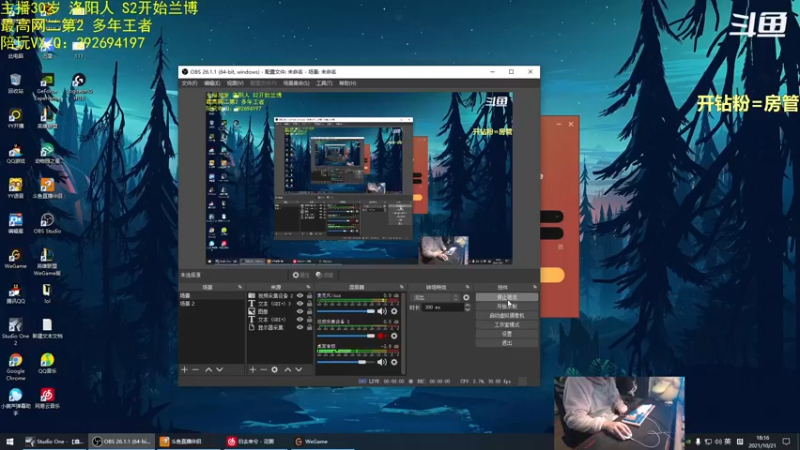Open source properties gear in sources toolbar
This screenshot has height=450, width=800.
(274, 369)
